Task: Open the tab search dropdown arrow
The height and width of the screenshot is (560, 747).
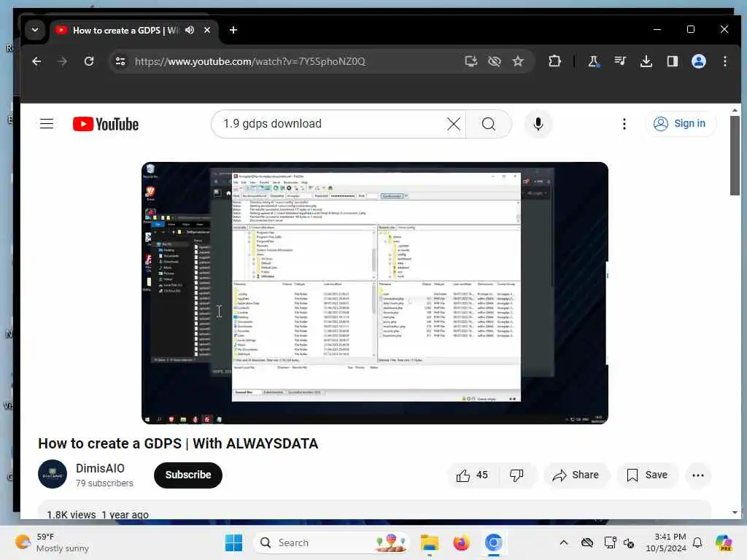Action: (x=35, y=29)
